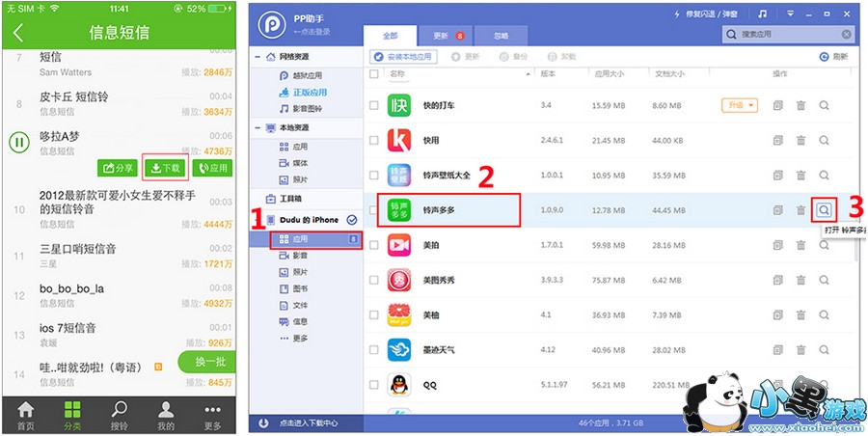Open 媒体 under 本地资源
868x436 pixels.
click(294, 163)
